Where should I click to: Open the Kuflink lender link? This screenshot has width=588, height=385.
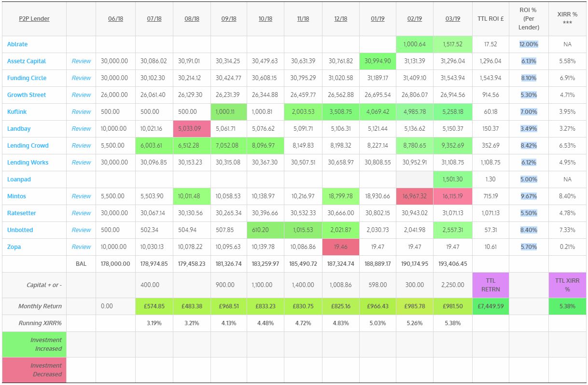(17, 112)
